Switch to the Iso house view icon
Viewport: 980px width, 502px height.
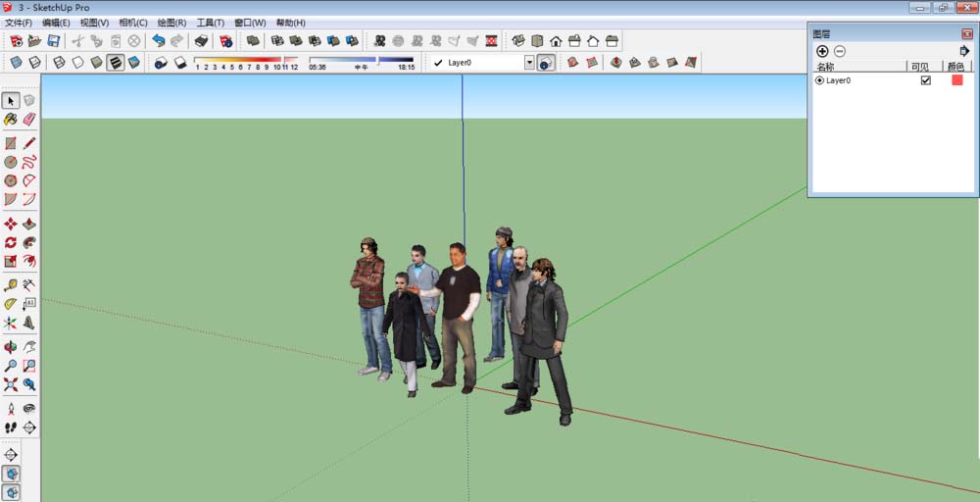click(518, 41)
